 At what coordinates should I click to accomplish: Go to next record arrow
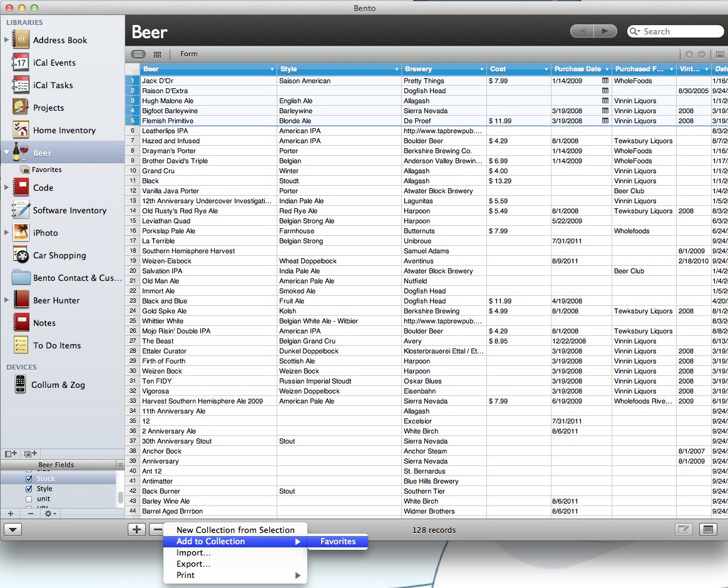point(605,31)
